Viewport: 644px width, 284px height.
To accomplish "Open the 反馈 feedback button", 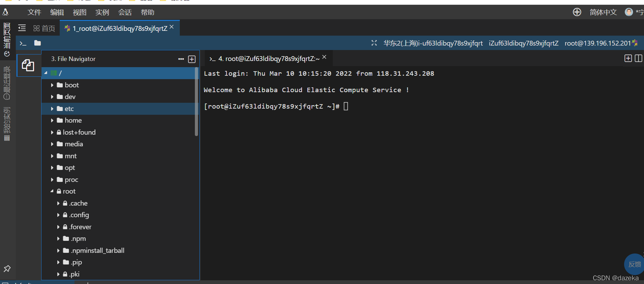I will [634, 264].
